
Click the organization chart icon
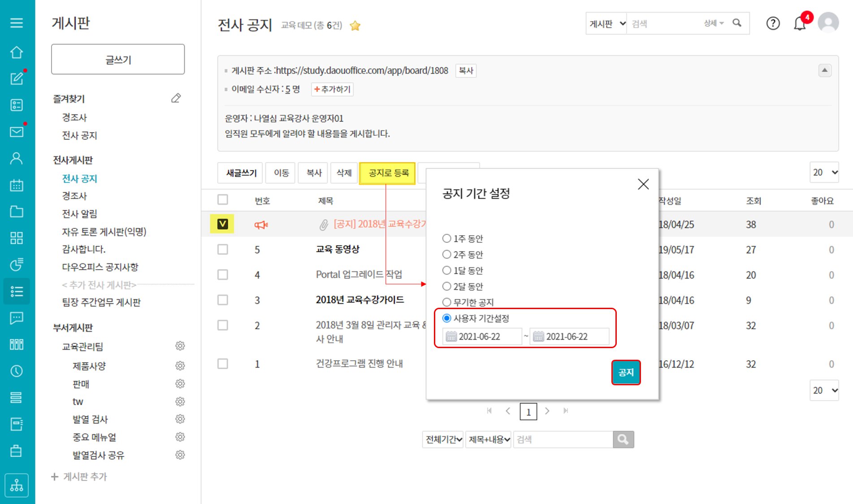tap(17, 485)
